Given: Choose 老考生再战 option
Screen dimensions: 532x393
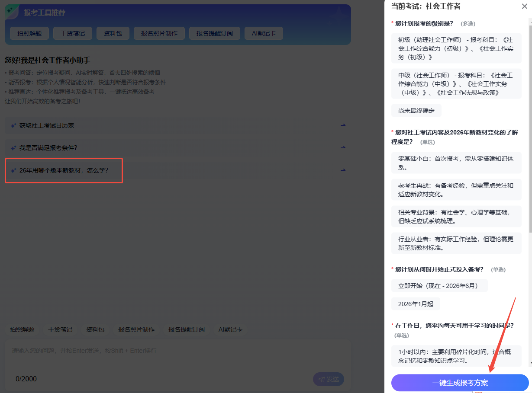Looking at the screenshot, I should [x=456, y=190].
